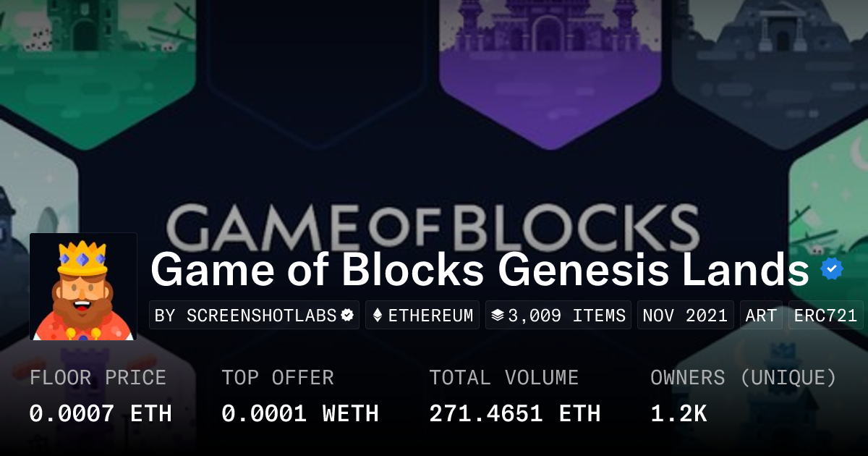Open the BY SCREENSHOTLABS creator link
This screenshot has height=456, width=868.
246,316
